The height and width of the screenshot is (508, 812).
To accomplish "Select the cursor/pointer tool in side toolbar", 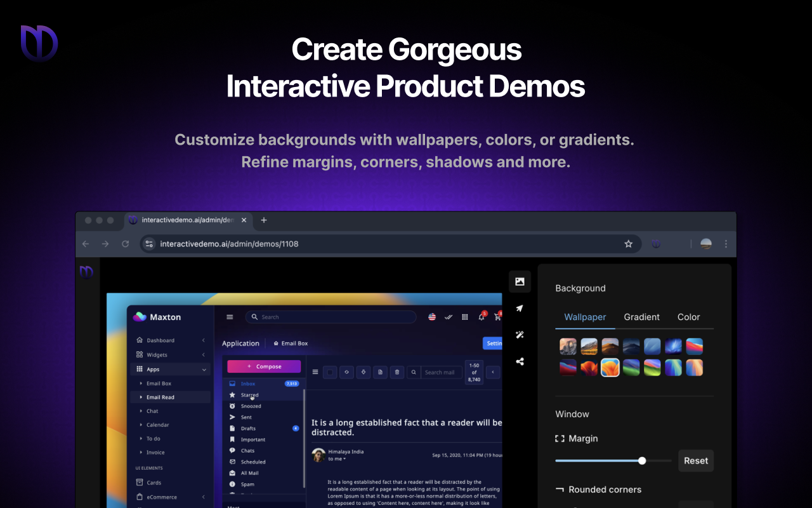I will tap(520, 308).
